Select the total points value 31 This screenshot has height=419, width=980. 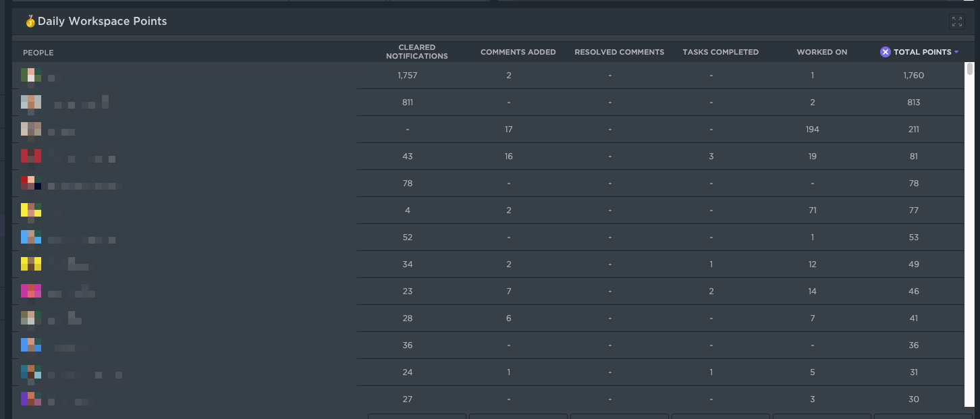[x=914, y=372]
